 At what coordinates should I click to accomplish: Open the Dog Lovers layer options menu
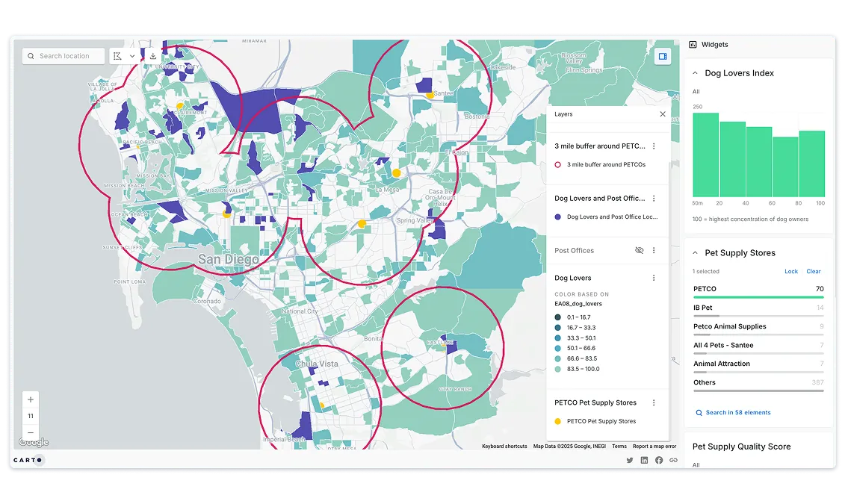[654, 277]
